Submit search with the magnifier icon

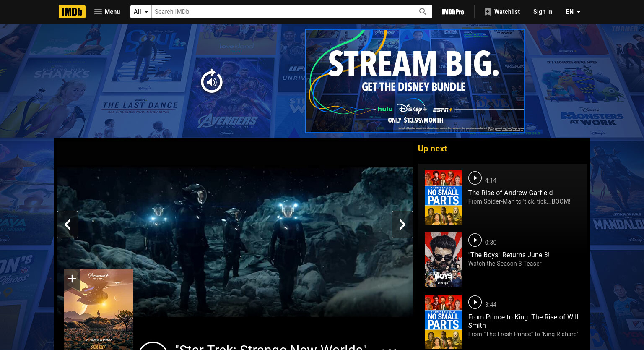tap(423, 12)
